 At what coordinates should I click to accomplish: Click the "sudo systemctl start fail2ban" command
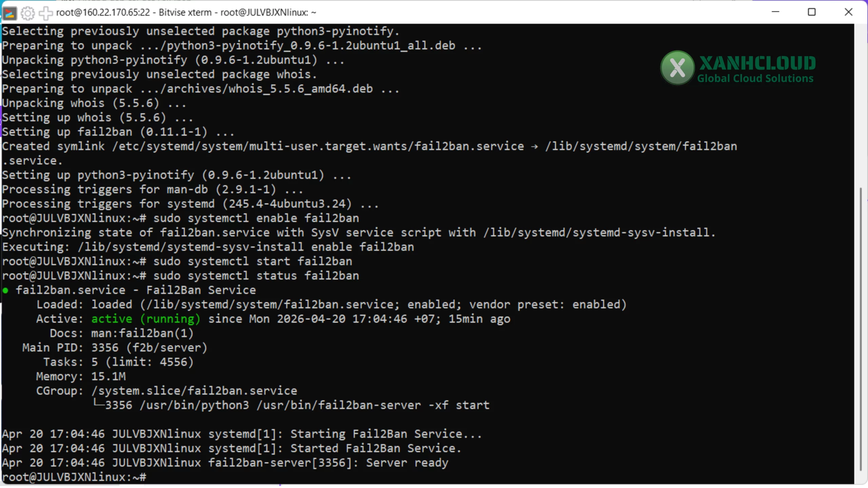[253, 262]
